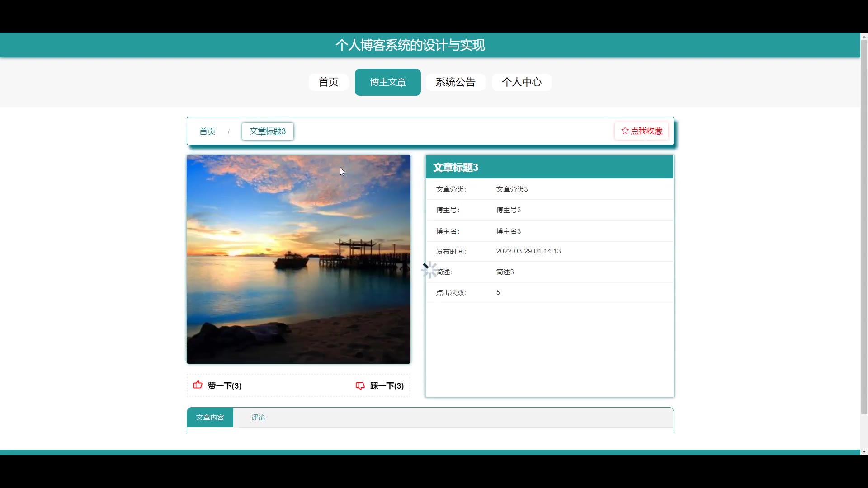Open the 系统公告 navigation tab

[455, 82]
